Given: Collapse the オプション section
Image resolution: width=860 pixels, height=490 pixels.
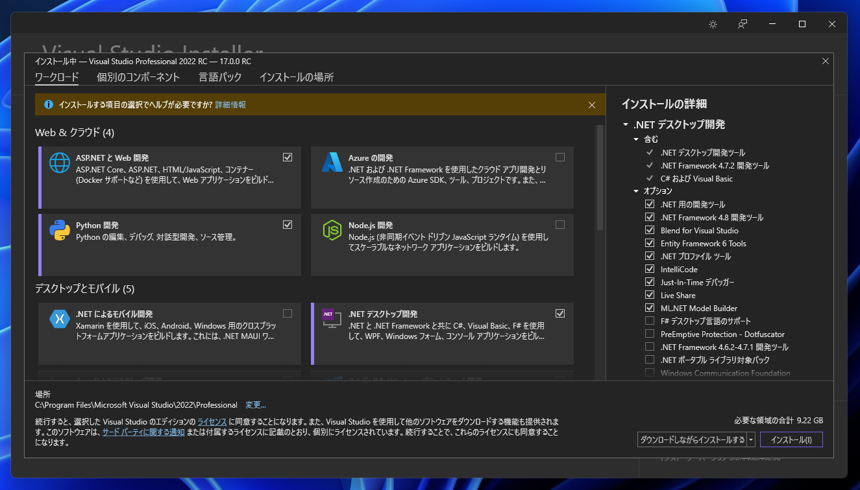Looking at the screenshot, I should click(636, 191).
